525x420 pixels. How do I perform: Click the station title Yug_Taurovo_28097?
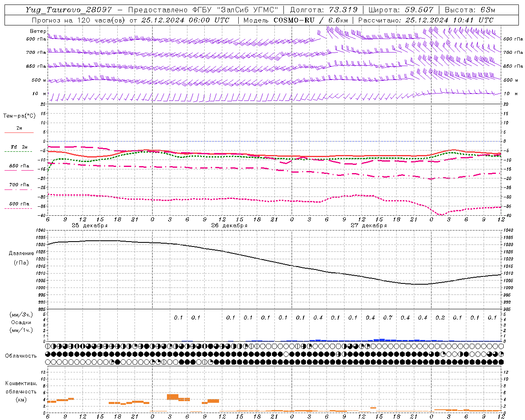pos(68,10)
